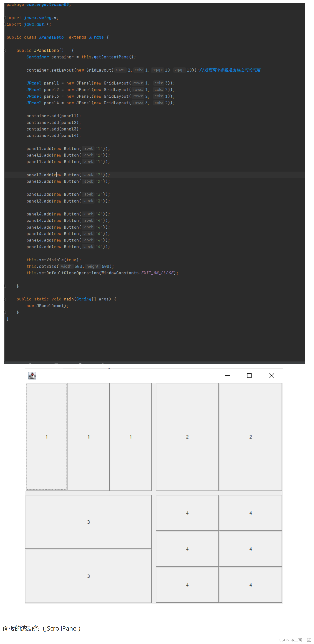Click the container.add(panel1) line
Viewport: 314px width, 644px height.
coord(54,116)
